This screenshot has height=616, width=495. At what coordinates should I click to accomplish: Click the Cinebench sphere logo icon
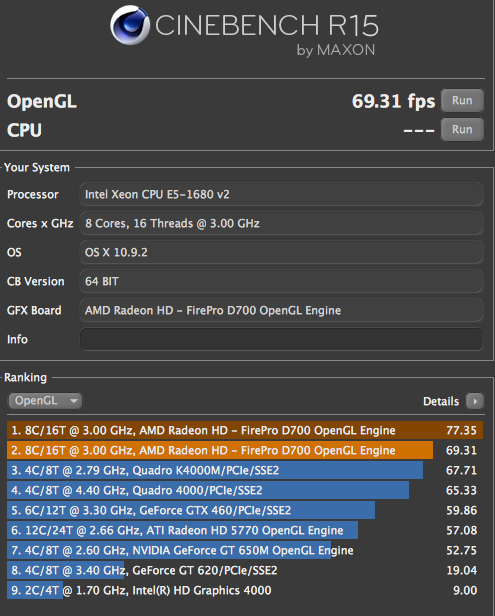point(130,25)
